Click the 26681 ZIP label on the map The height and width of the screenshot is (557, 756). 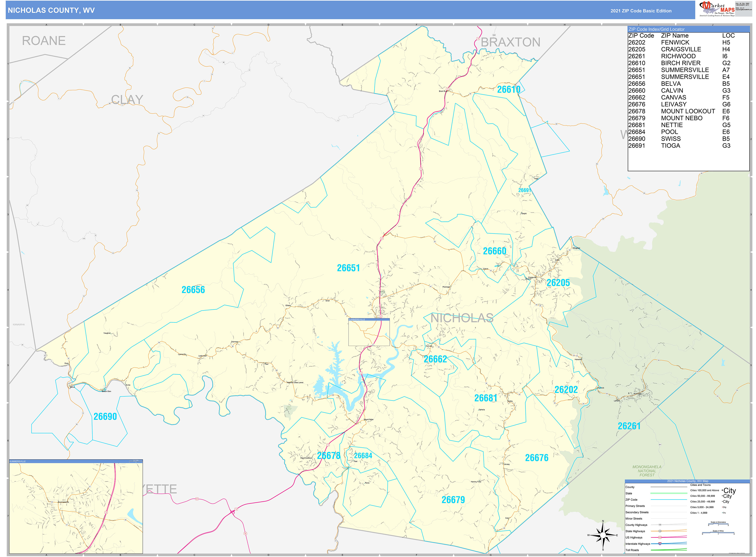486,398
